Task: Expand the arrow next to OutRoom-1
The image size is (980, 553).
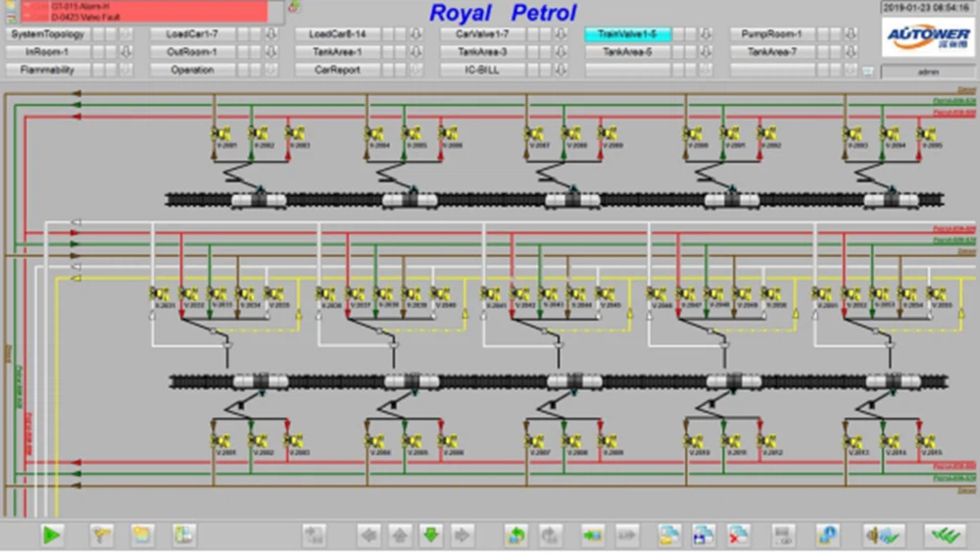Action: [x=270, y=52]
